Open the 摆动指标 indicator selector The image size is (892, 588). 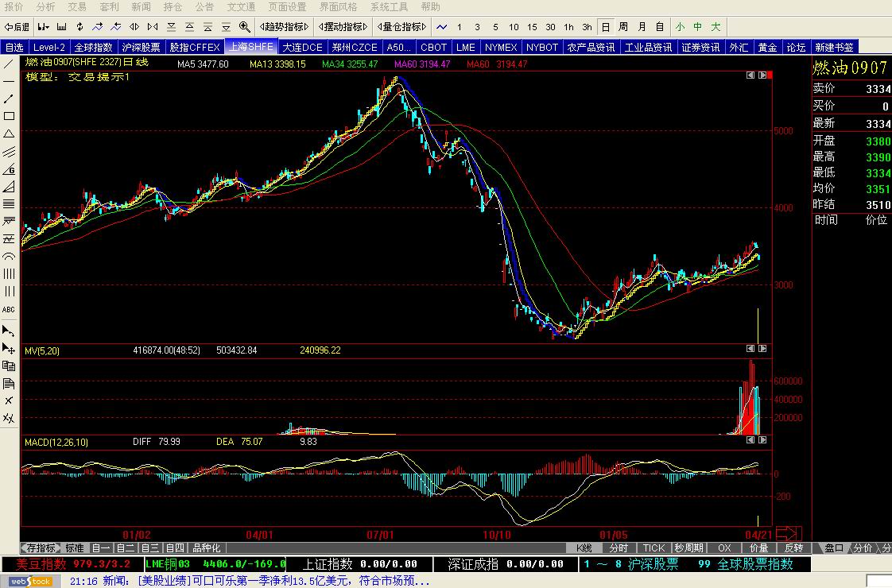pos(343,27)
